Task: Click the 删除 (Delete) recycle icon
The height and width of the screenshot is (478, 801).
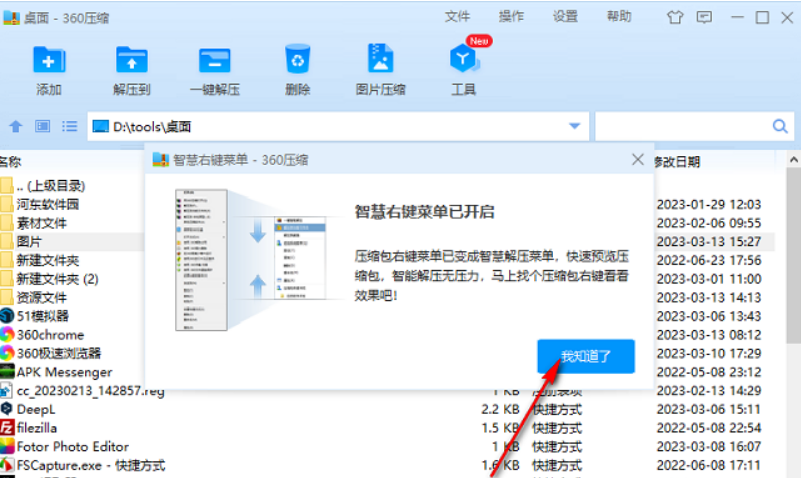Action: click(297, 58)
